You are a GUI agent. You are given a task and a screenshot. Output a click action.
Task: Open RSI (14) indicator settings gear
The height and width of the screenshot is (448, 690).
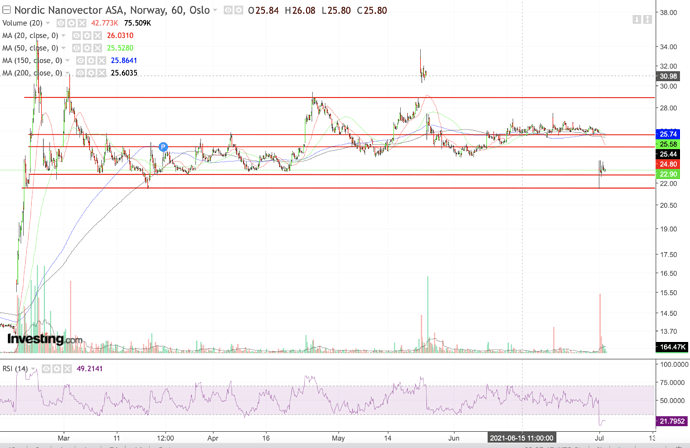point(56,369)
